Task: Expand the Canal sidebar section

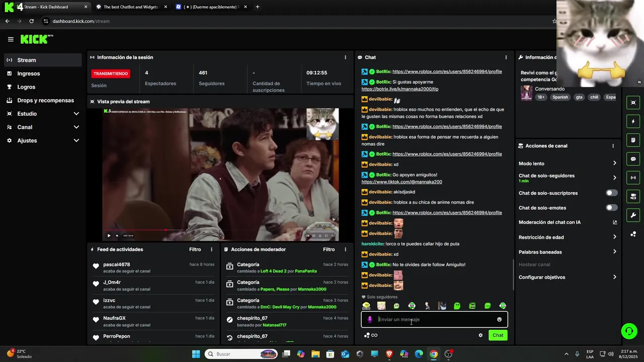Action: [x=43, y=127]
